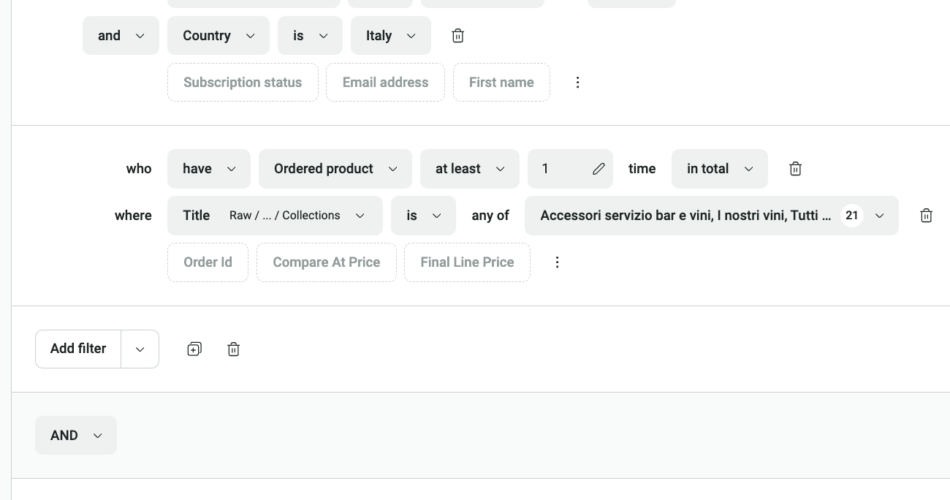Open more property options after First name
The width and height of the screenshot is (950, 500).
coord(577,83)
